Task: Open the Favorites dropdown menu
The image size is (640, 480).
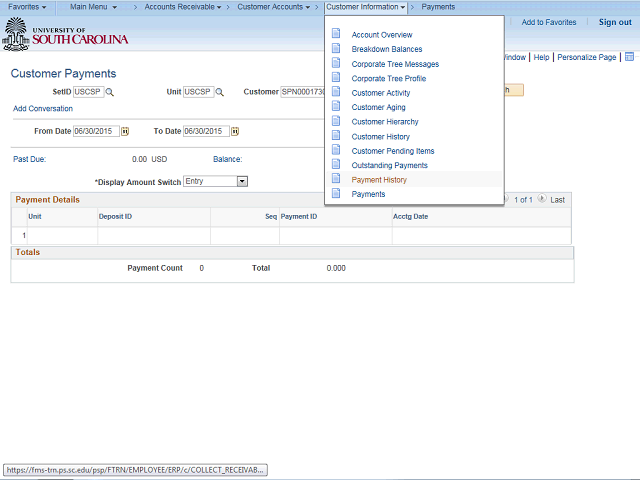Action: [27, 7]
